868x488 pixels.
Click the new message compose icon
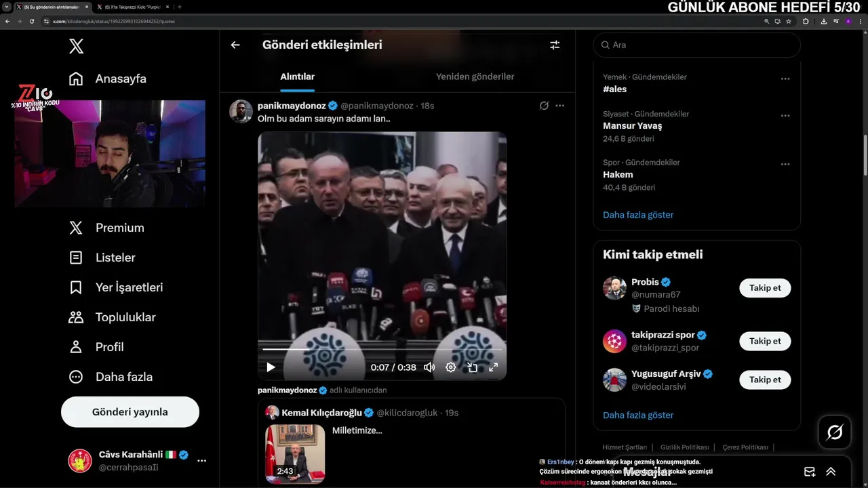[x=810, y=472]
